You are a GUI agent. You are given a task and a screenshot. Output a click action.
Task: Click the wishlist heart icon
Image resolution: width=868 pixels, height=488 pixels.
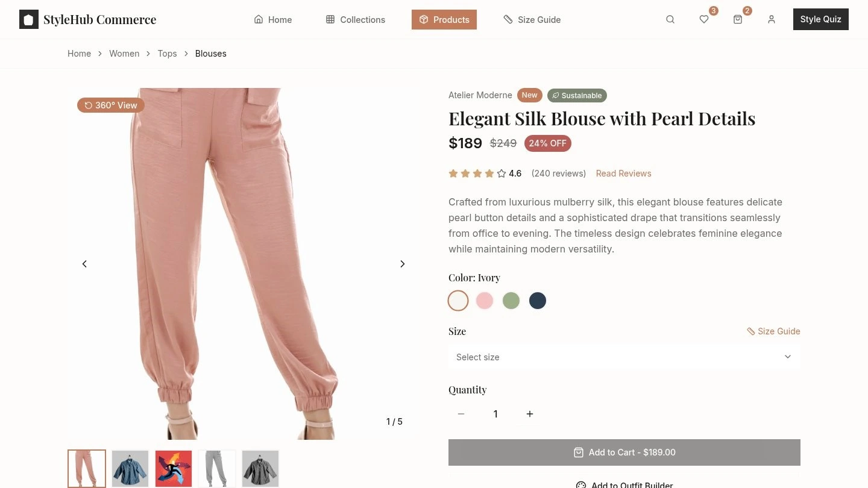pos(704,19)
